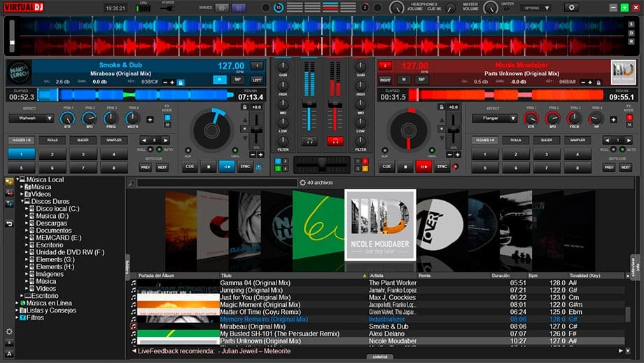Open the settings gear in the top bar
The image size is (644, 363).
tap(571, 8)
